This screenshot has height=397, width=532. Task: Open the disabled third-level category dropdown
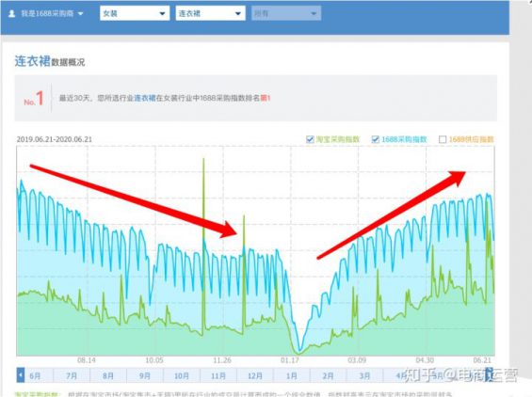pyautogui.click(x=286, y=13)
